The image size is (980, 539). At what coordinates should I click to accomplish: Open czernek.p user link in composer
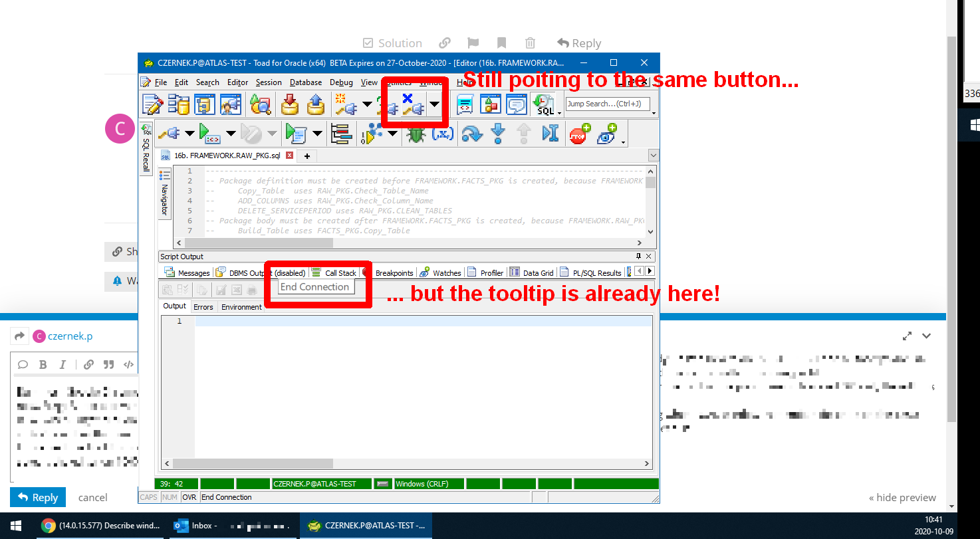(70, 336)
